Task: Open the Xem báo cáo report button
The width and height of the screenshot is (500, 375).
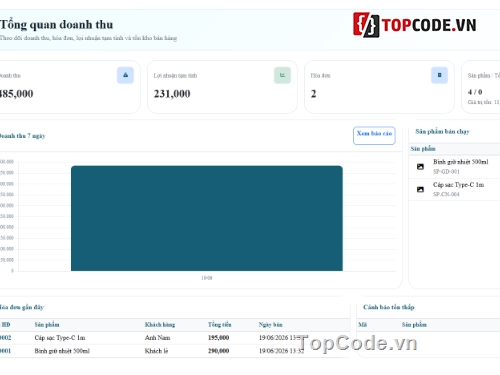Action: pos(374,135)
